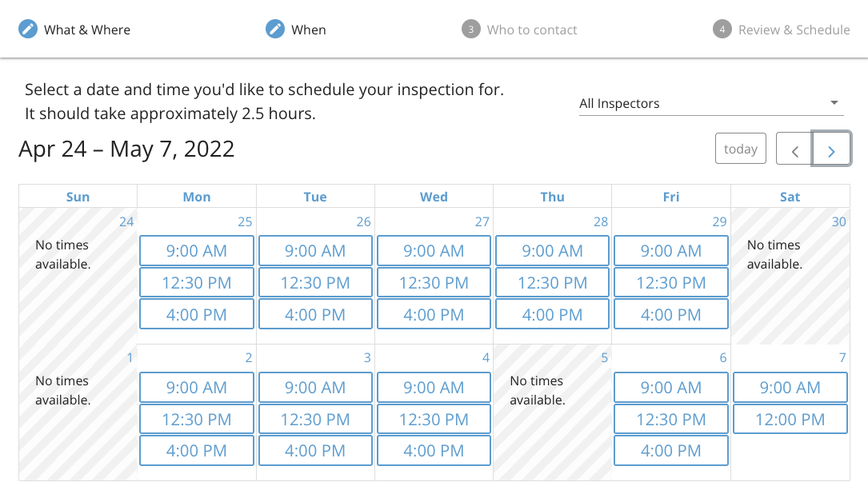Screen dimensions: 868x490
Task: Select 12:00 PM on Saturday May 7
Action: (790, 419)
